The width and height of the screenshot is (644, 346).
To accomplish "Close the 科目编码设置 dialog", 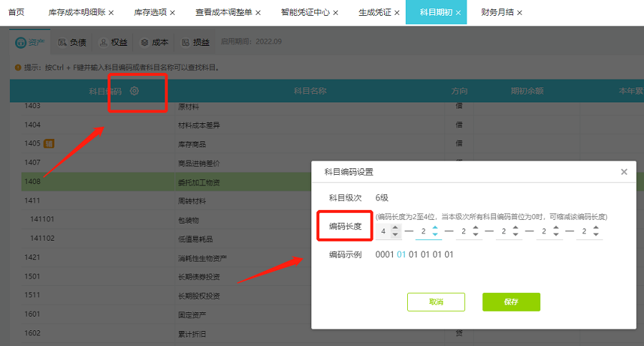I will (x=624, y=171).
